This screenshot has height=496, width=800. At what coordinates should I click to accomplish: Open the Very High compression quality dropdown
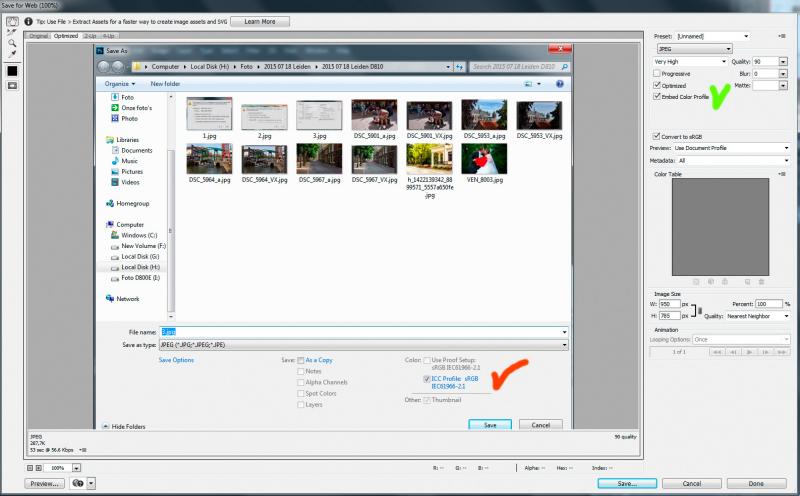click(690, 61)
